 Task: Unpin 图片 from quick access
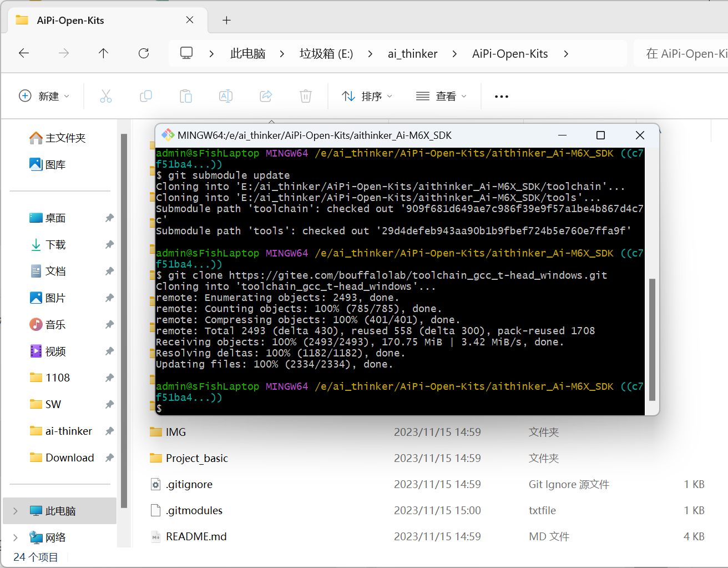coord(109,298)
